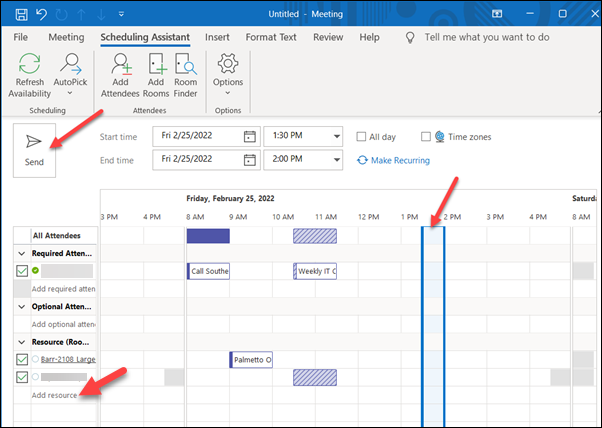The height and width of the screenshot is (428, 602).
Task: Click the Save icon in title bar
Action: [x=21, y=14]
